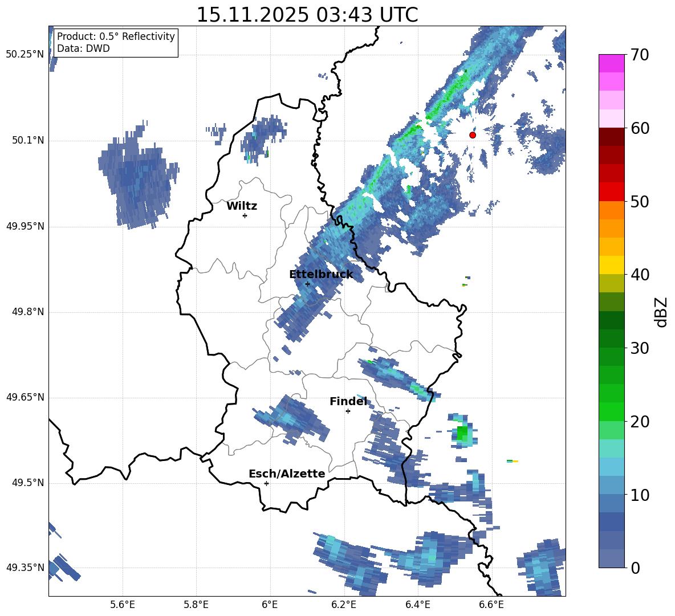Image resolution: width=675 pixels, height=616 pixels.
Task: Click the Findel station cross marker
Action: 348,411
